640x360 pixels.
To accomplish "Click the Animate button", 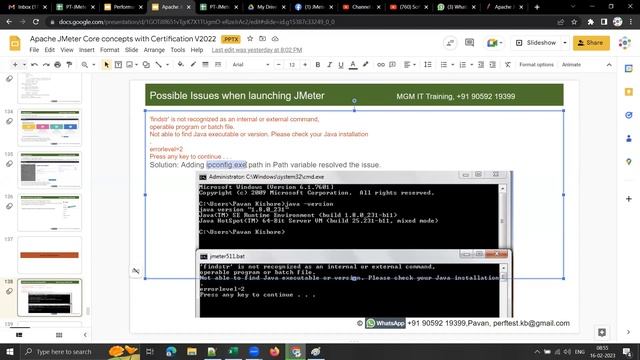I will click(571, 64).
